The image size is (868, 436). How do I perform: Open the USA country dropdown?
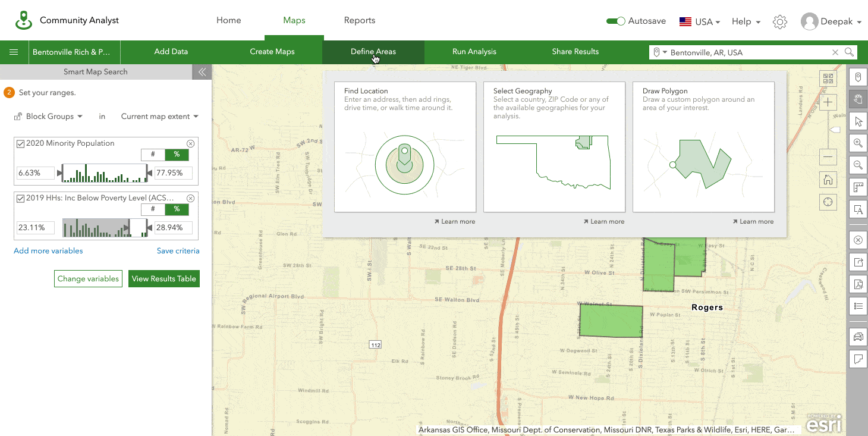700,21
